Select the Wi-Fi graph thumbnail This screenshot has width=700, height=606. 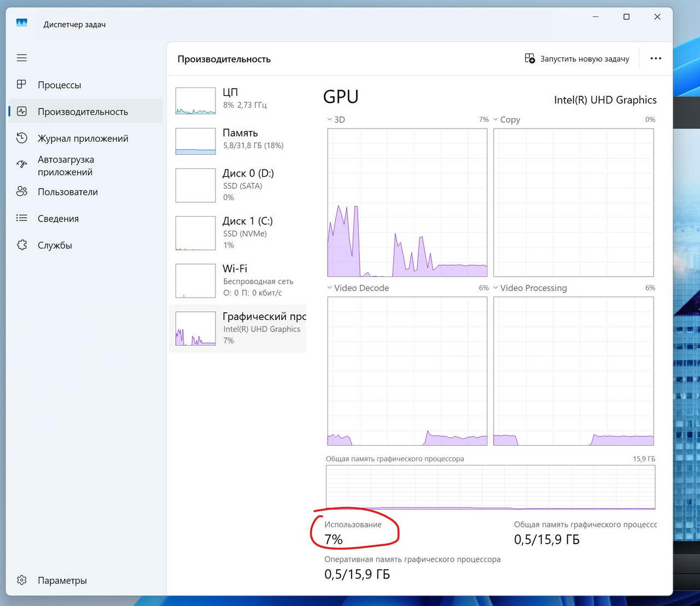coord(195,281)
